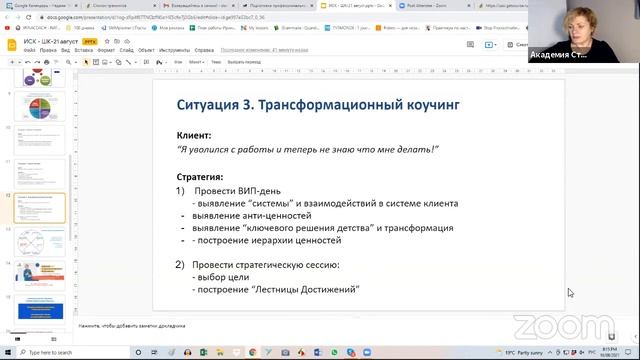Click the move-to-folder icon beside title
Viewport: 640px width, 360px height.
click(x=117, y=41)
